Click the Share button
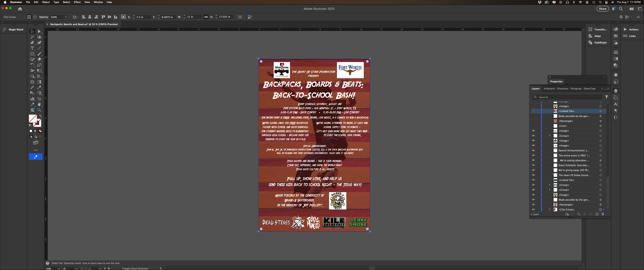Image resolution: width=644 pixels, height=270 pixels. [x=602, y=9]
